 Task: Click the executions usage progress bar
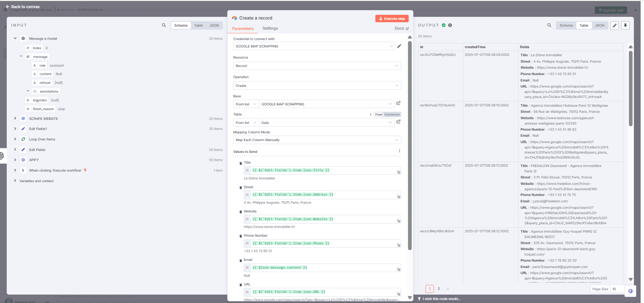coord(66,10)
